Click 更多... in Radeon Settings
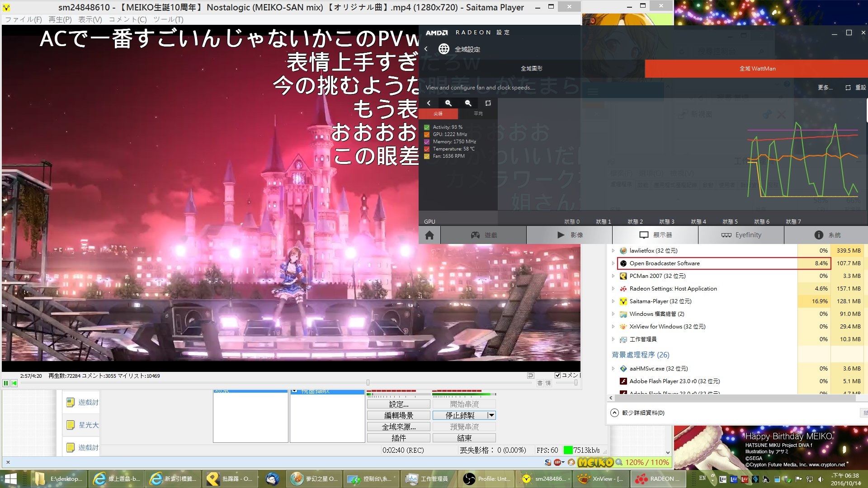This screenshot has width=868, height=488. [x=825, y=88]
